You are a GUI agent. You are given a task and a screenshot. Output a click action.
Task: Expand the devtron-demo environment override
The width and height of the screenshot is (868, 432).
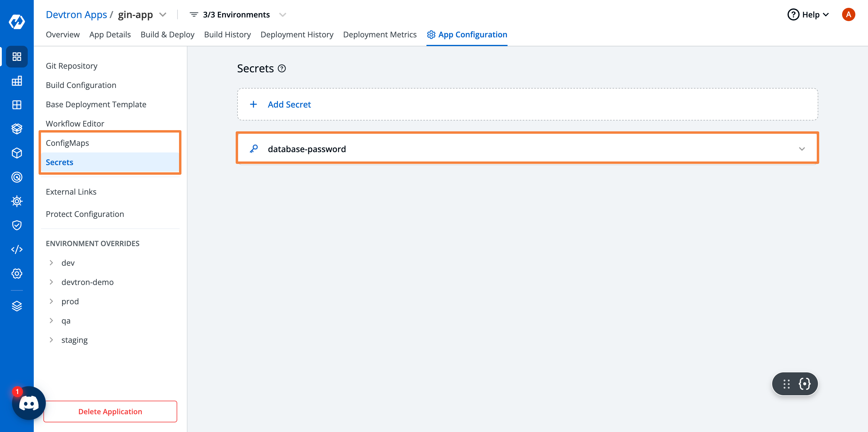(51, 282)
